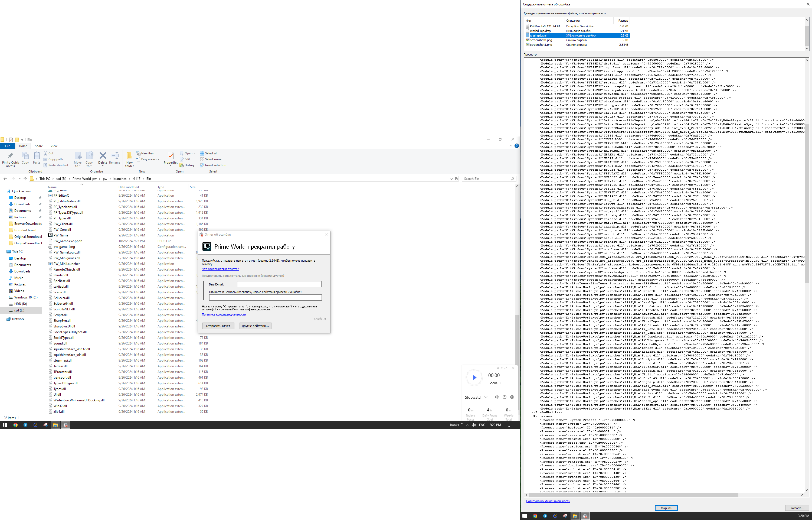
Task: Click 'Закрыть' button in report contents window
Action: tap(666, 508)
